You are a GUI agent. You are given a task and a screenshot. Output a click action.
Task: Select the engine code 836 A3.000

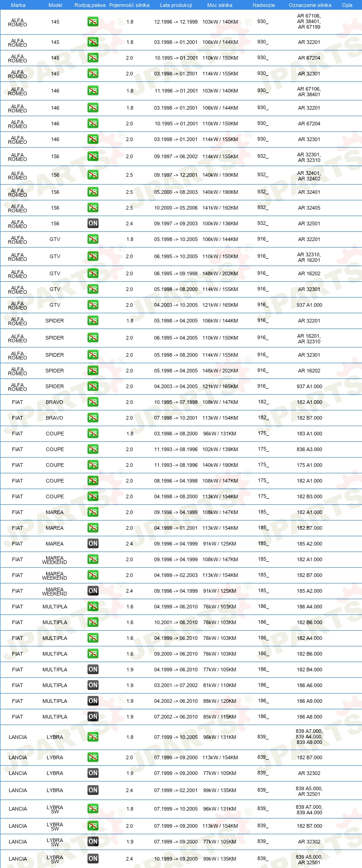click(310, 449)
